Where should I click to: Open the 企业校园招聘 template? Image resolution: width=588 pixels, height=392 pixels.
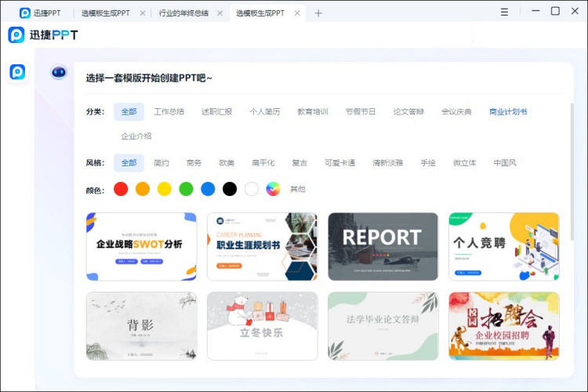[x=504, y=326]
